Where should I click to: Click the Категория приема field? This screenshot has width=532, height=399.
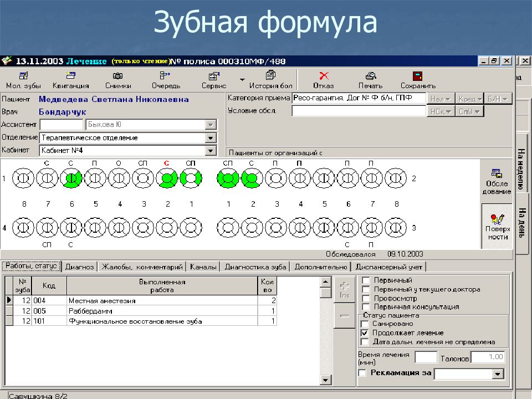(x=359, y=99)
